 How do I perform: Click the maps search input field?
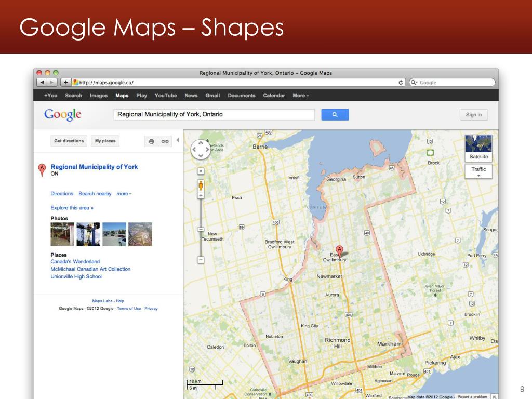[214, 115]
